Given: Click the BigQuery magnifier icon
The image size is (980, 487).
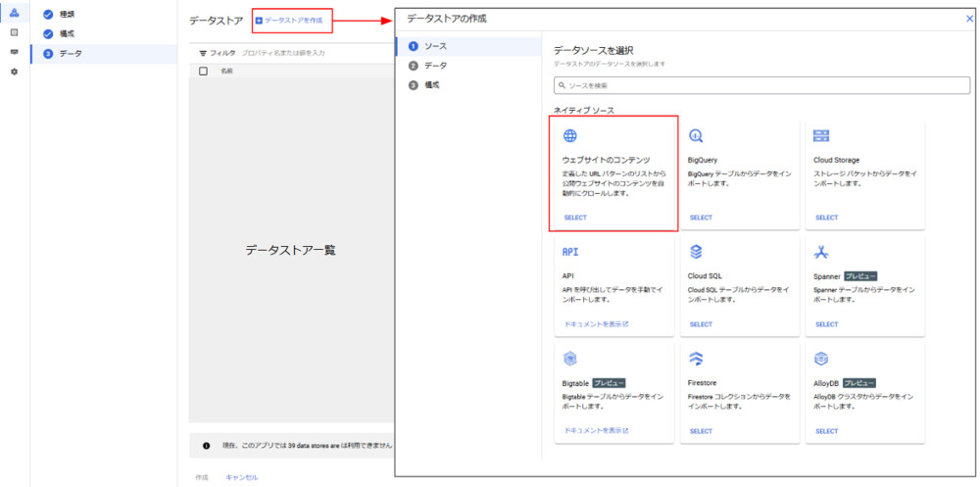Looking at the screenshot, I should click(696, 136).
